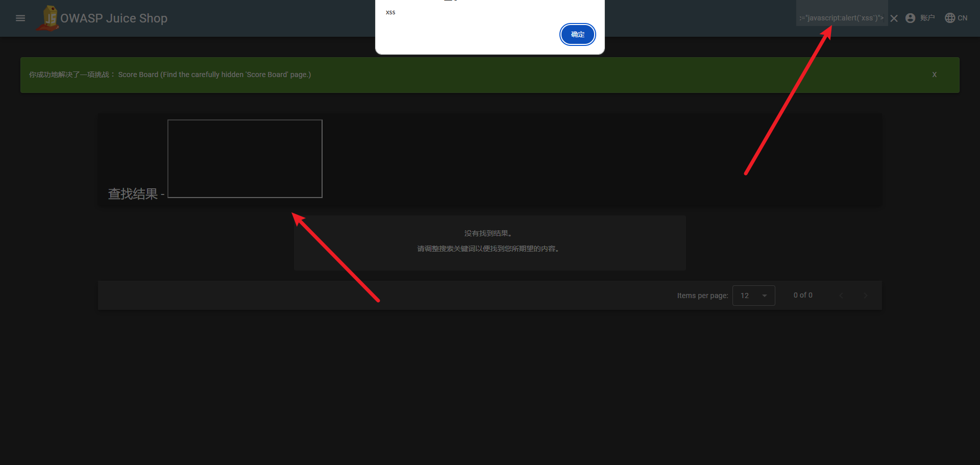
Task: Open the 账户 account menu
Action: coord(920,18)
